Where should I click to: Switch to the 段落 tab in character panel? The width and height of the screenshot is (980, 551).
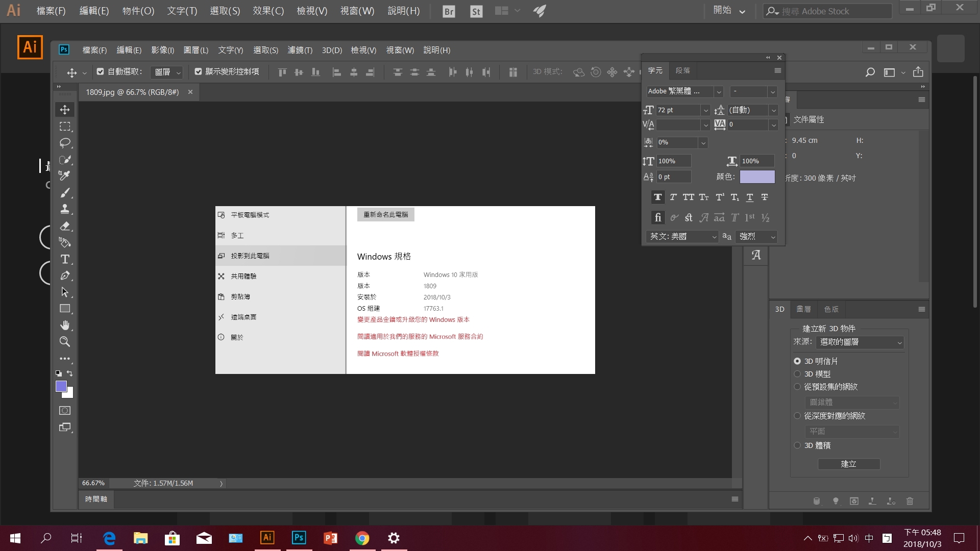coord(682,70)
